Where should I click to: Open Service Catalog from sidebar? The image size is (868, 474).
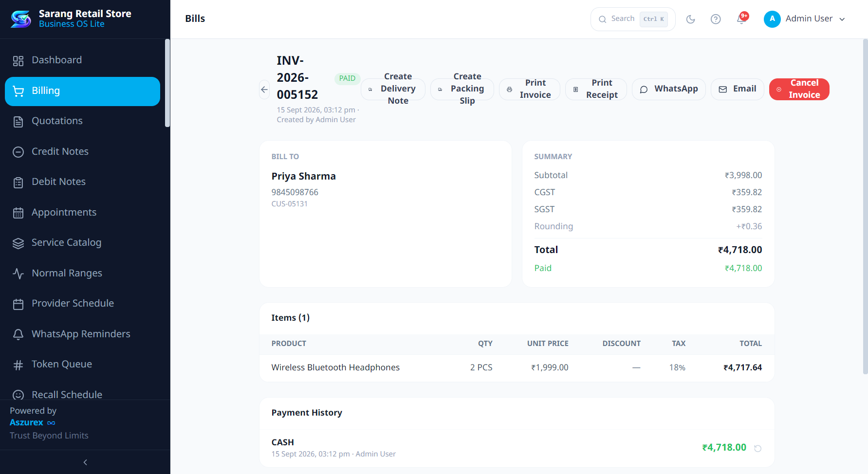[x=83, y=243]
